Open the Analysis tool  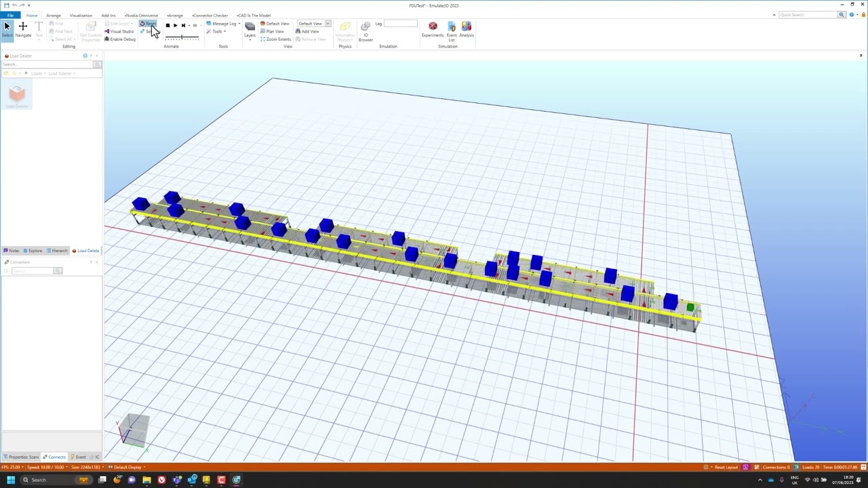[467, 30]
